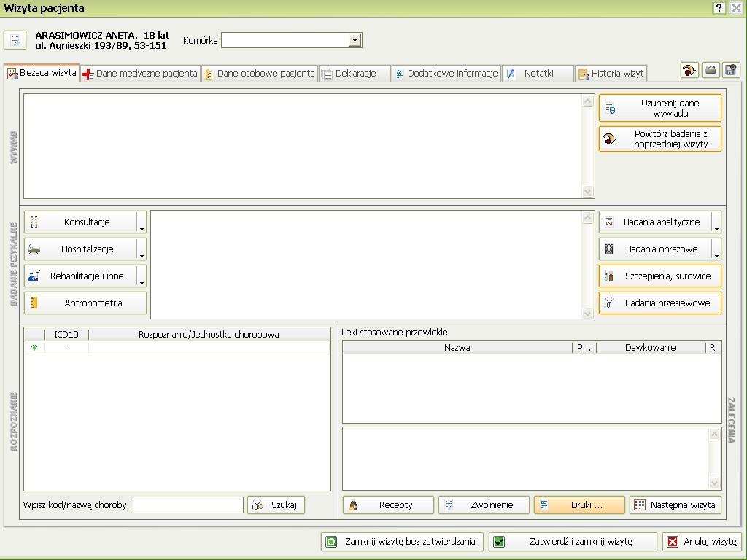Click Uzupełnij dane wywiadu button
Viewport: 747px width, 560px height.
(659, 108)
